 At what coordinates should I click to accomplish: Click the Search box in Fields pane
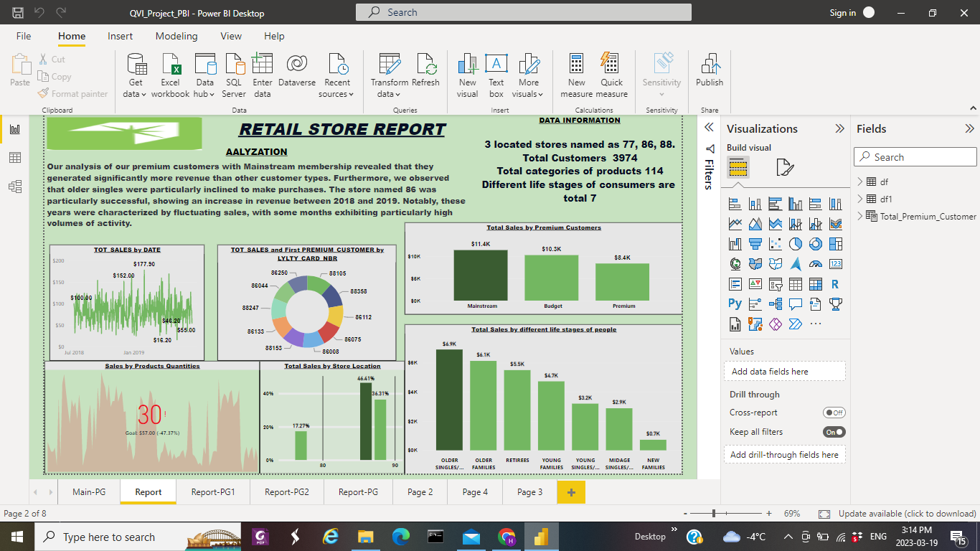coord(915,156)
